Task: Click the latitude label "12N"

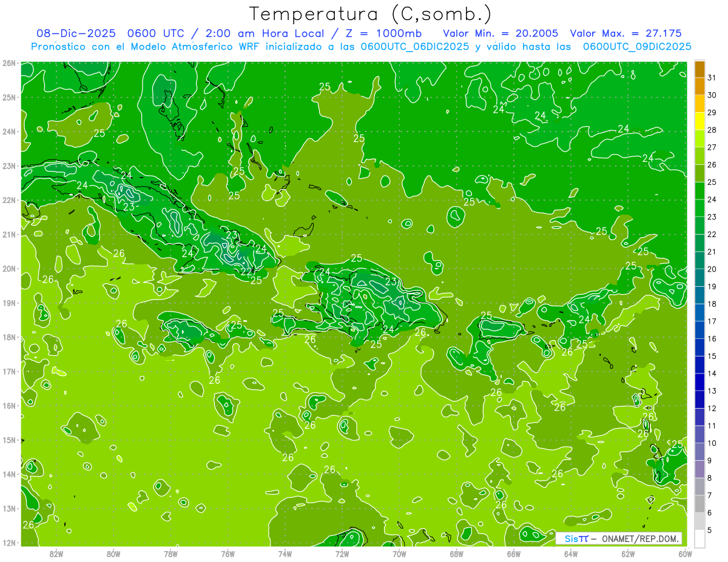Action: click(10, 543)
